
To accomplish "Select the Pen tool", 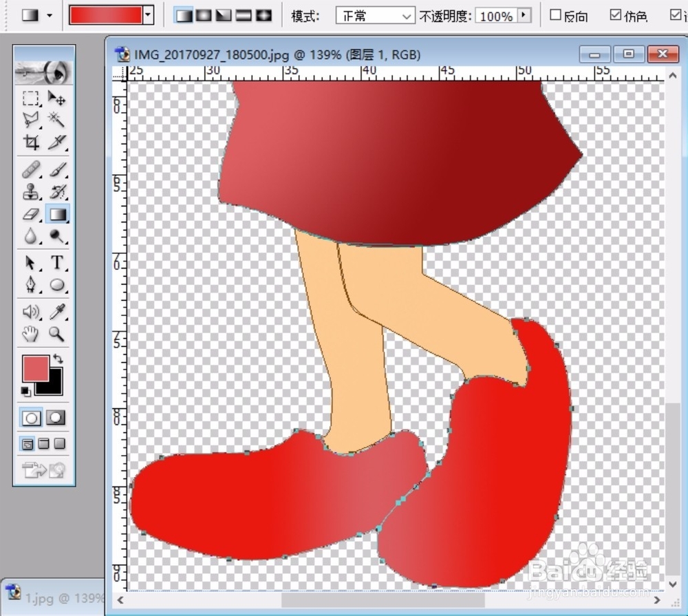I will pos(31,285).
